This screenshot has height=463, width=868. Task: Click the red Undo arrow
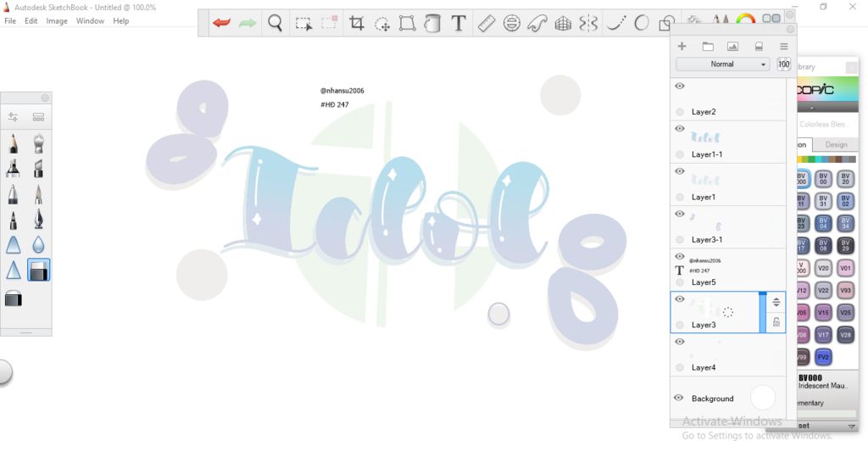[x=222, y=23]
